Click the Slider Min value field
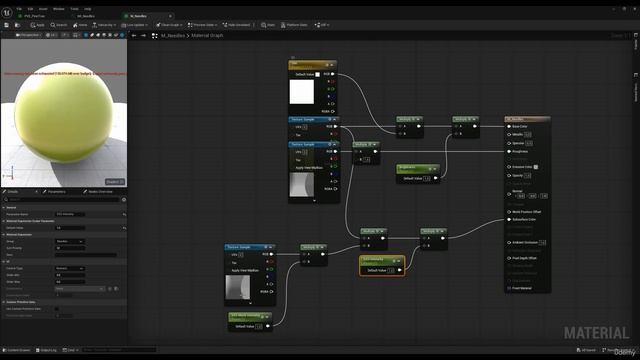 [x=70, y=275]
